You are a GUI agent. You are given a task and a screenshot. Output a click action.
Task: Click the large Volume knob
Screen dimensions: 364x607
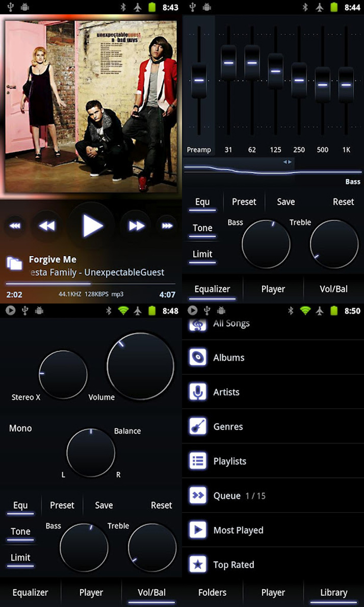(x=140, y=366)
